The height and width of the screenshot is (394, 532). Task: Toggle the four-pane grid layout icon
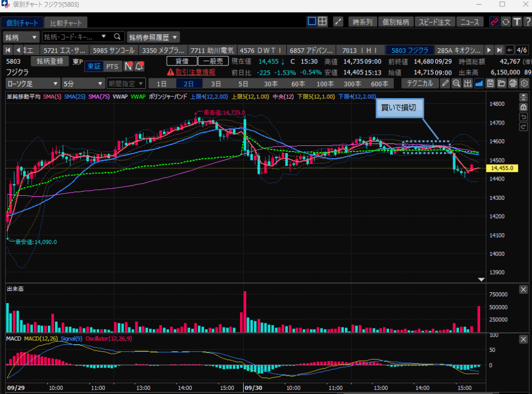click(322, 21)
